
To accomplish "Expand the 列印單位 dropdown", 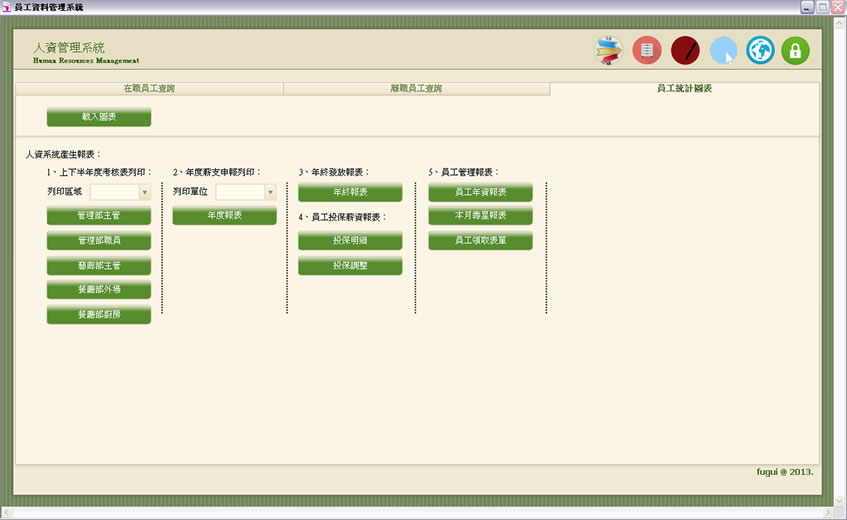I will (270, 192).
